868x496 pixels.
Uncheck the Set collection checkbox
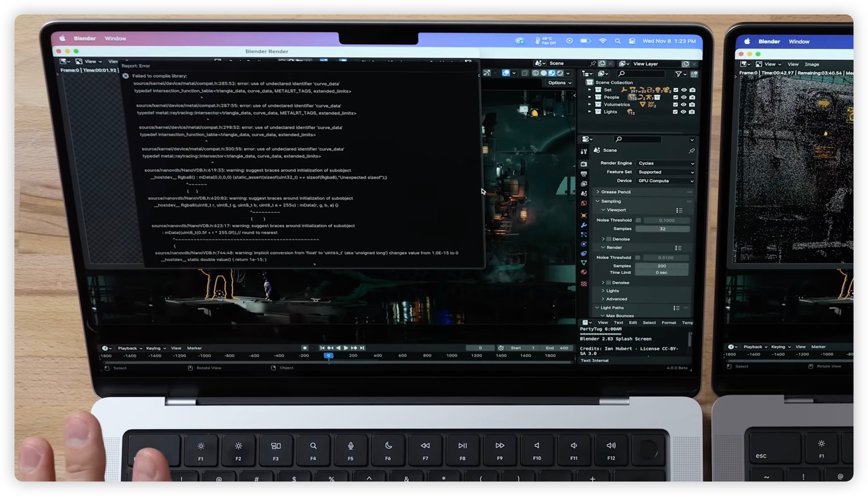click(676, 90)
